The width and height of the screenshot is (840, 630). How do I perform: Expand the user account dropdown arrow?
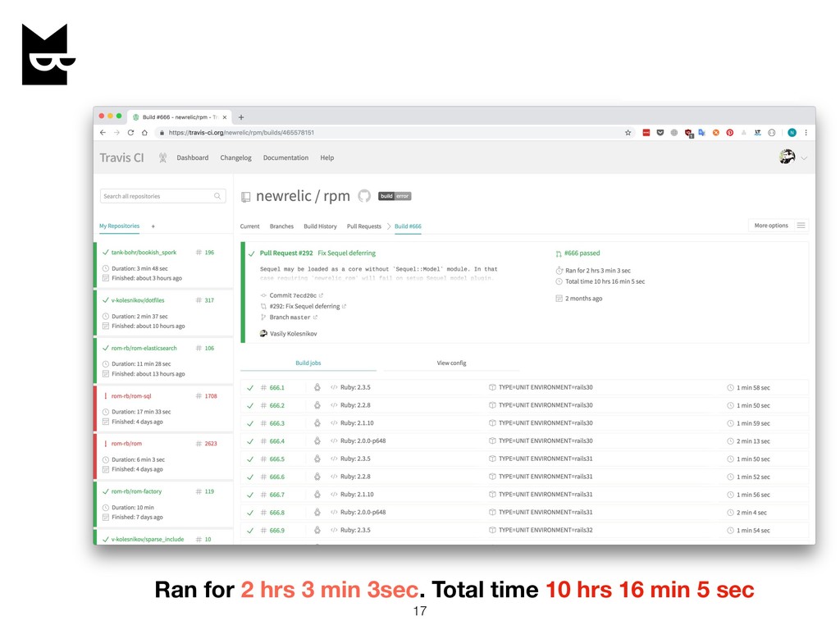point(804,158)
